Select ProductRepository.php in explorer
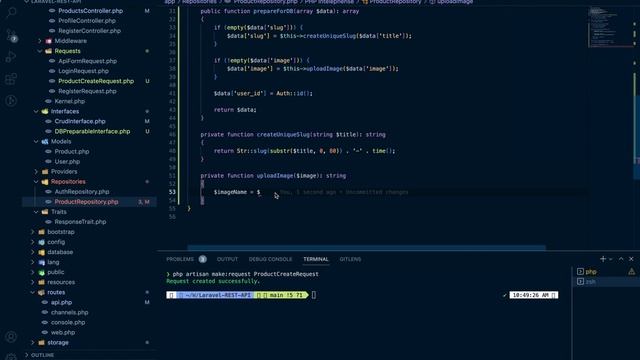Image resolution: width=640 pixels, height=360 pixels. point(86,202)
